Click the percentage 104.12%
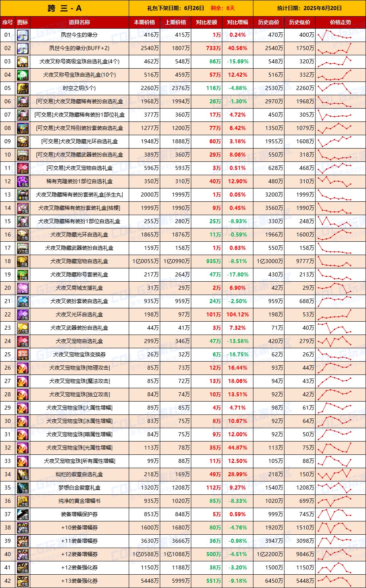Screen dimensions: 366x588 coord(238,315)
